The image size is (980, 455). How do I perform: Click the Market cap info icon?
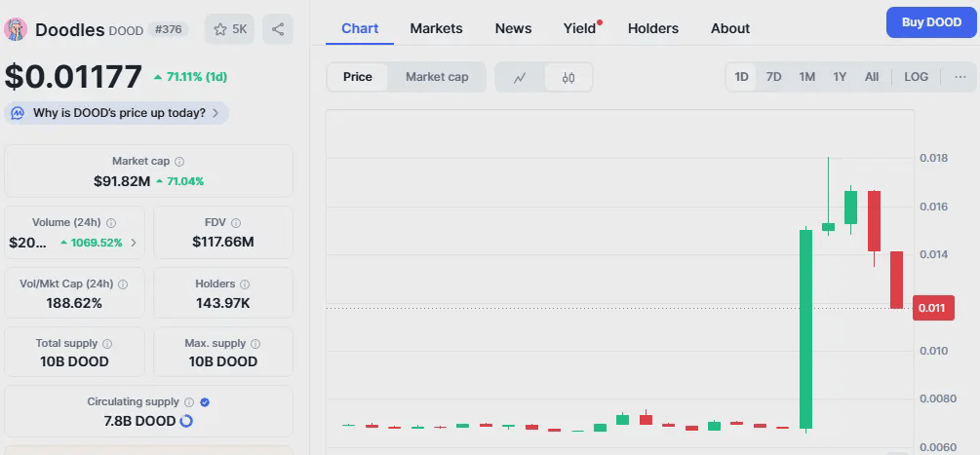(179, 162)
